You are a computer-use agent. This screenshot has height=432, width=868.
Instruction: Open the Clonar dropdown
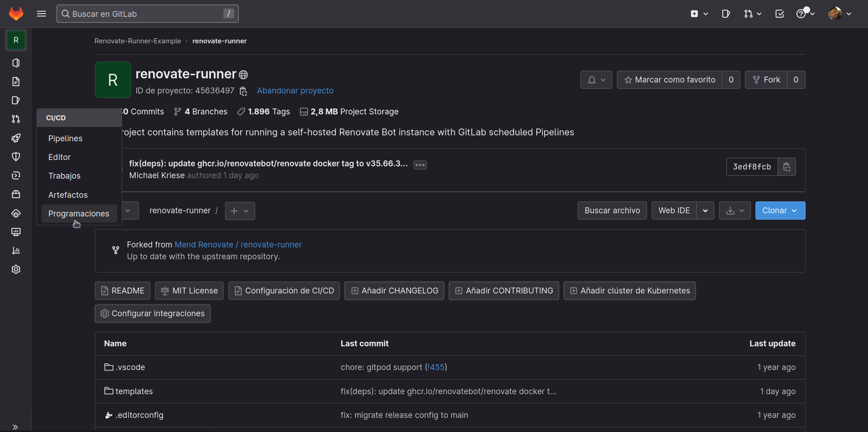(x=780, y=211)
